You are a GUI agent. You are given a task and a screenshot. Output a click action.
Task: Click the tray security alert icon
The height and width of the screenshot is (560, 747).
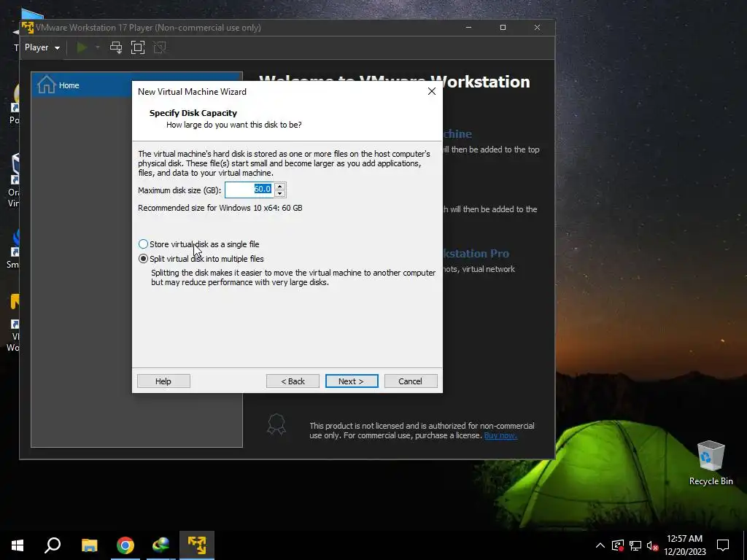617,545
